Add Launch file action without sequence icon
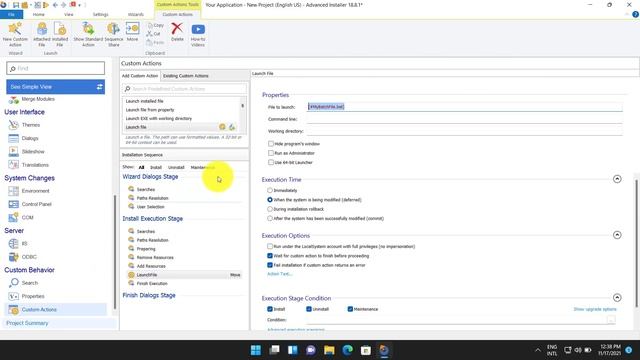Image resolution: width=640 pixels, height=360 pixels. tap(232, 127)
